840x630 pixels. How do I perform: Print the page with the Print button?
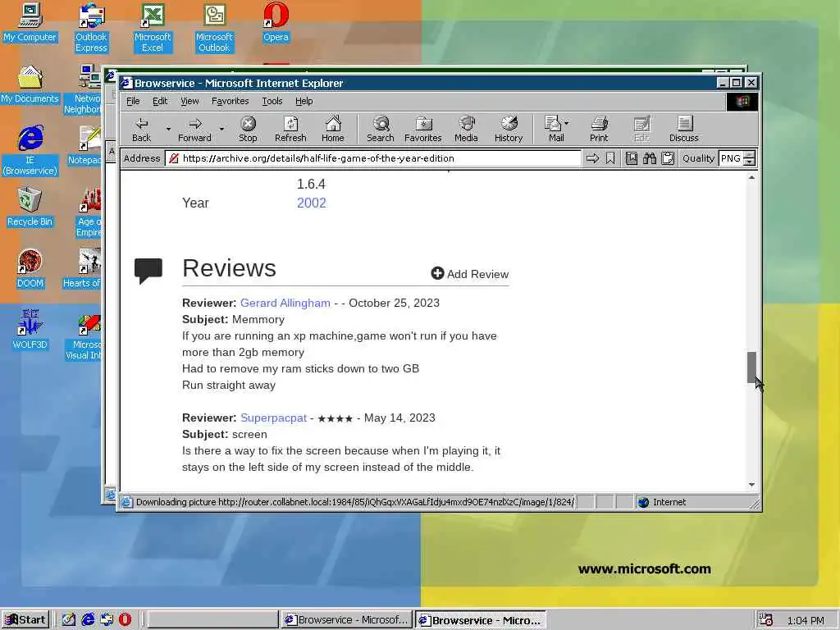[599, 130]
